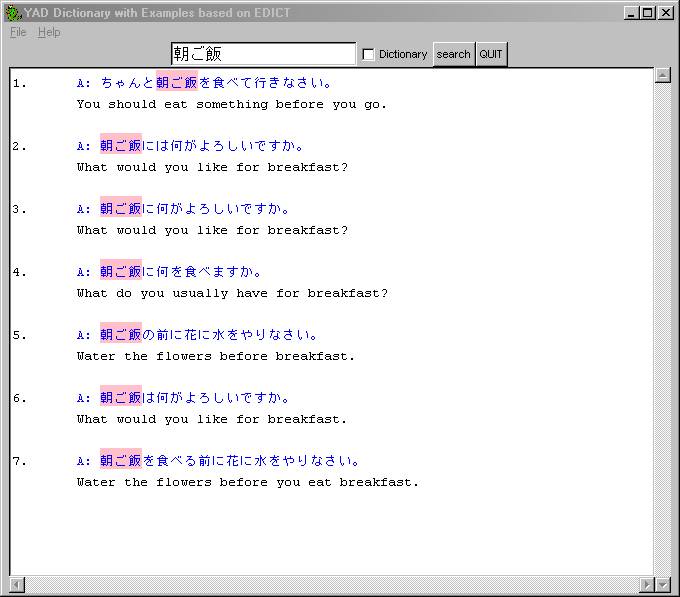Click "What would you like for breakfast?" in example 2
This screenshot has width=680, height=597.
pos(212,167)
